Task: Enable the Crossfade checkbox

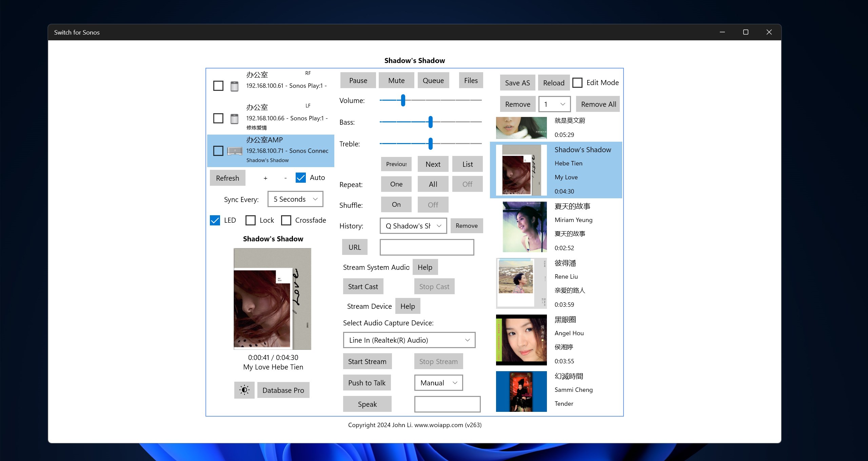Action: point(286,220)
